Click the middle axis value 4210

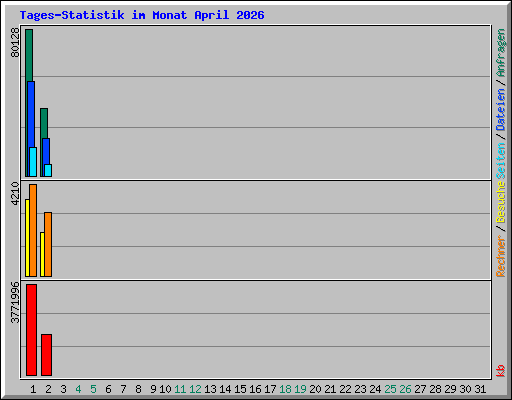pyautogui.click(x=15, y=193)
